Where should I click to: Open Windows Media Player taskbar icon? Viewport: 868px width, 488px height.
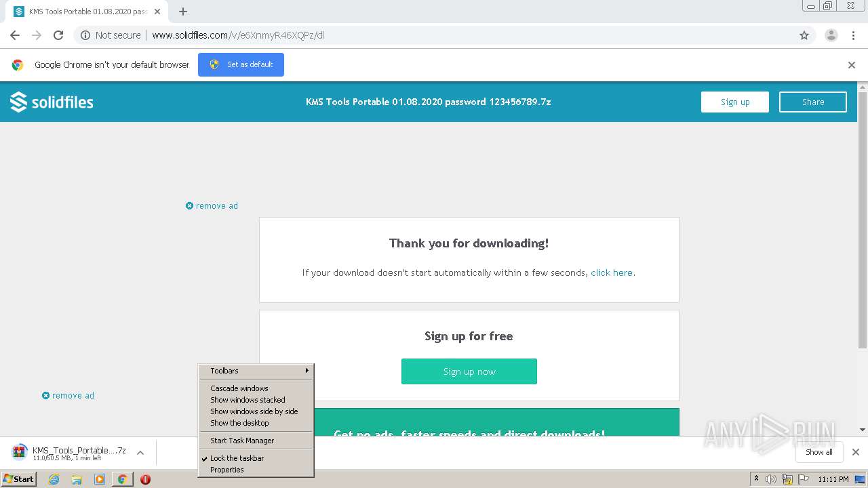100,479
